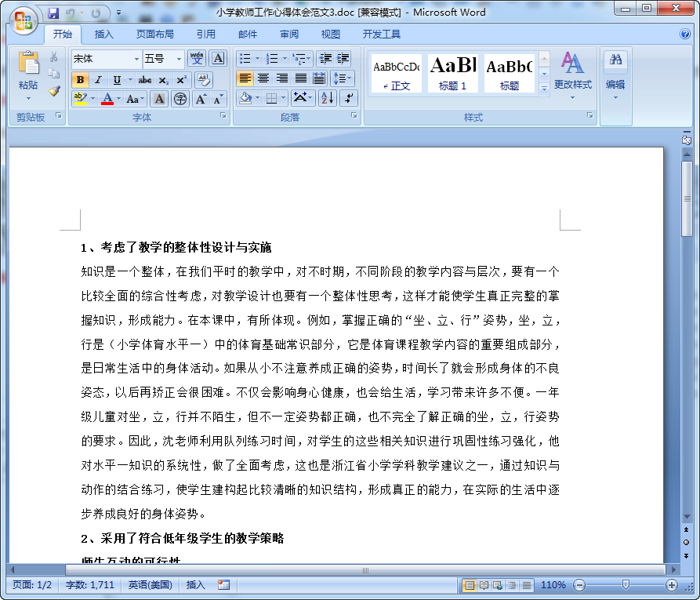Open font dialog launcher
700x600 pixels.
[223, 116]
